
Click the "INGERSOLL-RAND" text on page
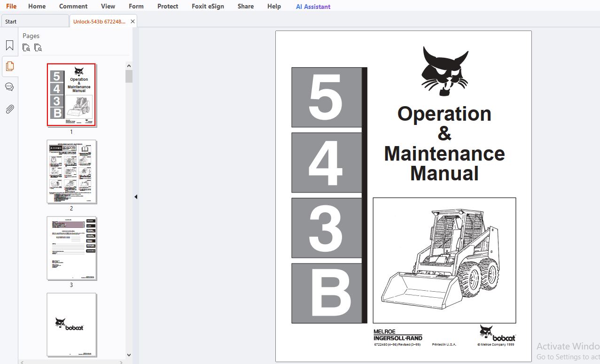(x=398, y=338)
